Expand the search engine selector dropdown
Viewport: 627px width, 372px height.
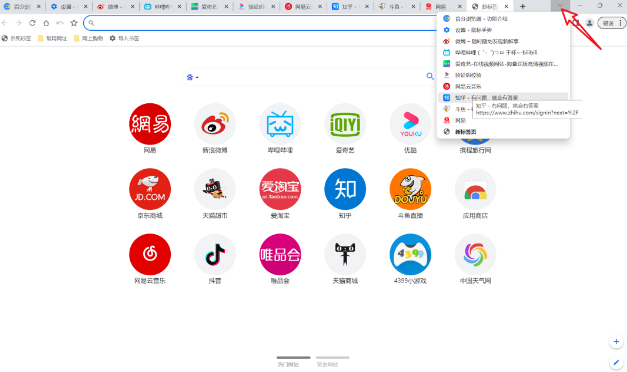coord(193,77)
